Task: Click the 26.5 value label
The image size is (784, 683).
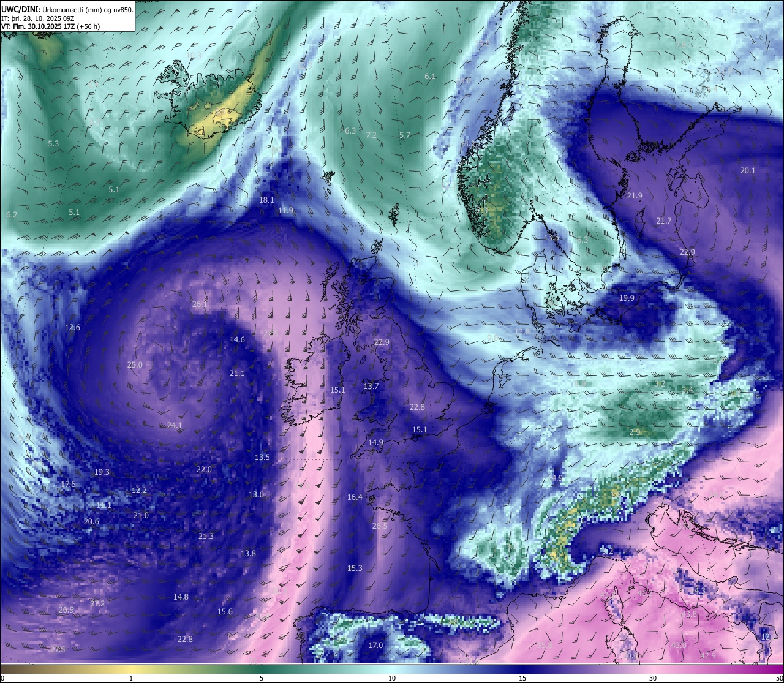Action: (380, 526)
